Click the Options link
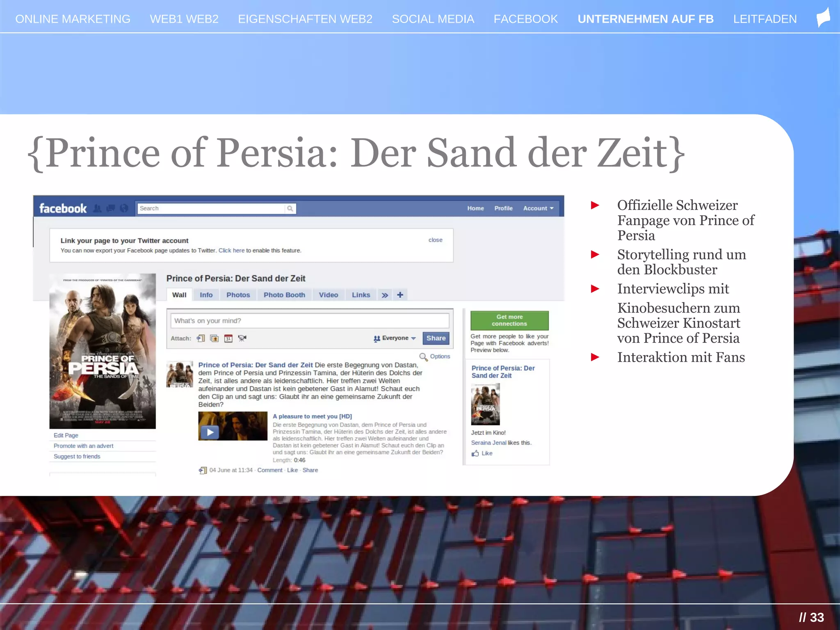 (x=440, y=356)
